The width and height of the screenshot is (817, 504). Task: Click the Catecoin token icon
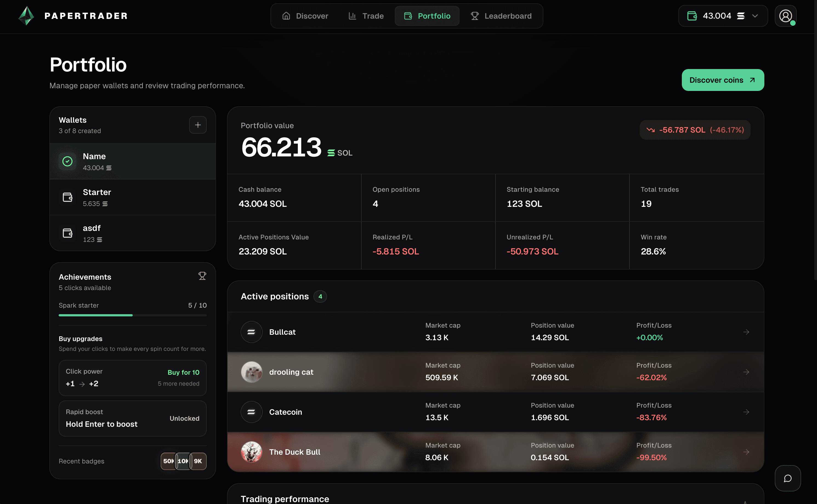251,412
